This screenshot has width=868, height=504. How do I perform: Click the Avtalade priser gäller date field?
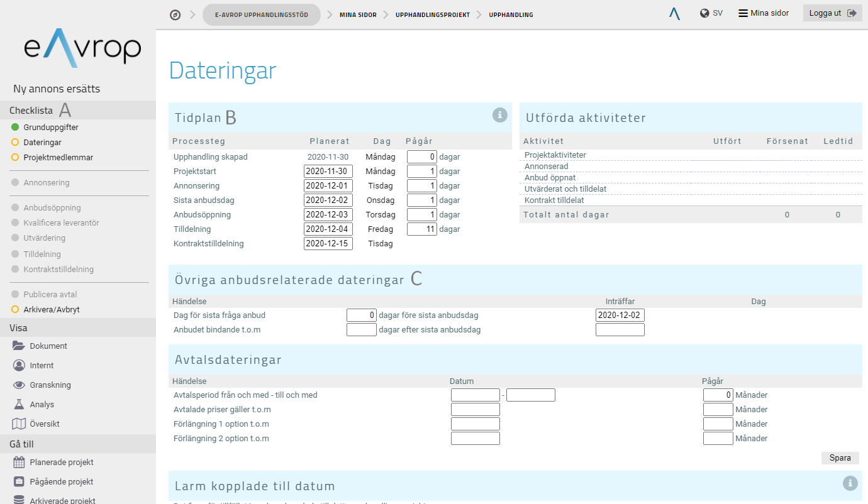coord(476,410)
